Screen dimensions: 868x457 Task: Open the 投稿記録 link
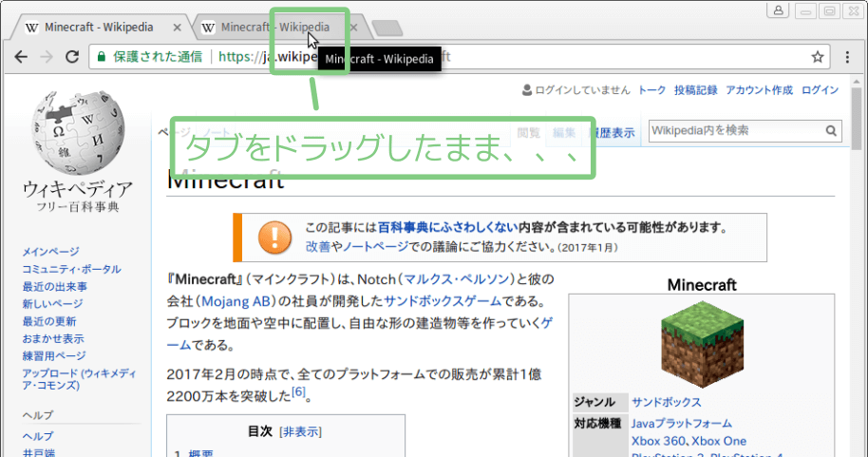click(695, 90)
